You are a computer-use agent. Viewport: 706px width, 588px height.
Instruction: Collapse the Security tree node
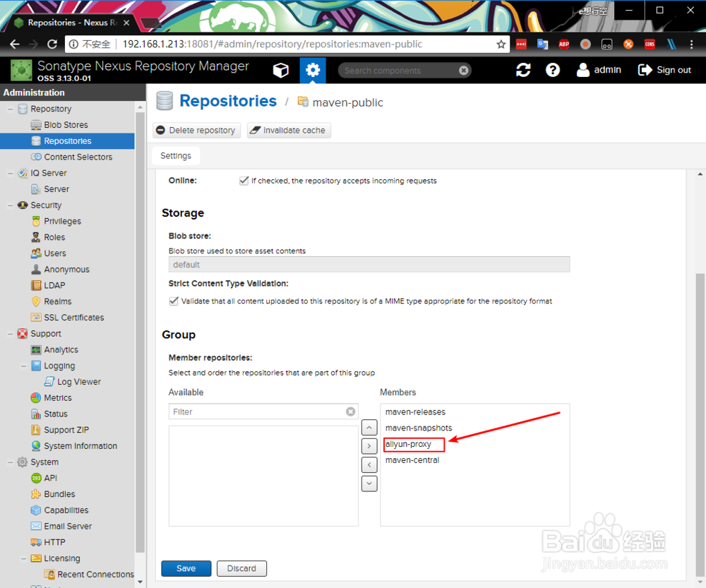coord(11,205)
